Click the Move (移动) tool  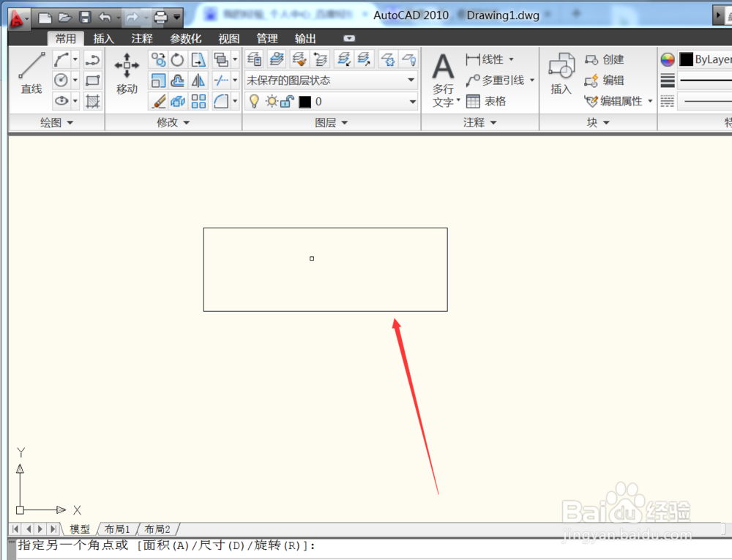pyautogui.click(x=127, y=73)
